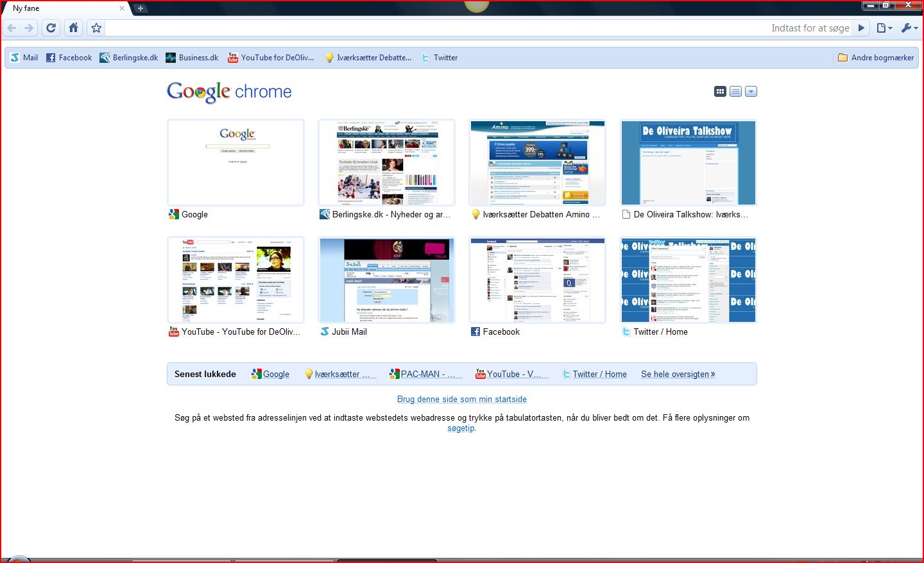This screenshot has width=924, height=563.
Task: Click the Berlingske.dk - Nyheder title link
Action: [x=391, y=215]
